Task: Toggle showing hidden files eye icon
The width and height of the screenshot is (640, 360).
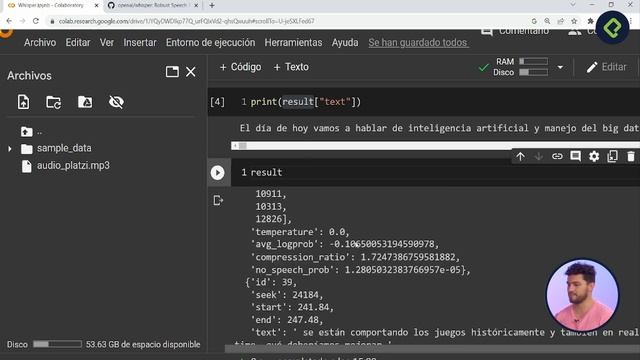Action: point(116,102)
